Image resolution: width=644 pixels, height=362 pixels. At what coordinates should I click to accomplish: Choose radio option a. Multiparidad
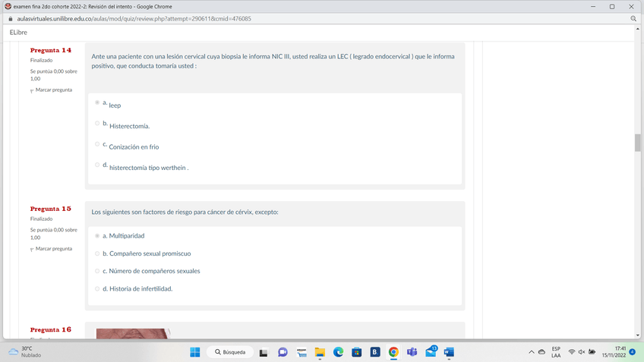pyautogui.click(x=97, y=236)
